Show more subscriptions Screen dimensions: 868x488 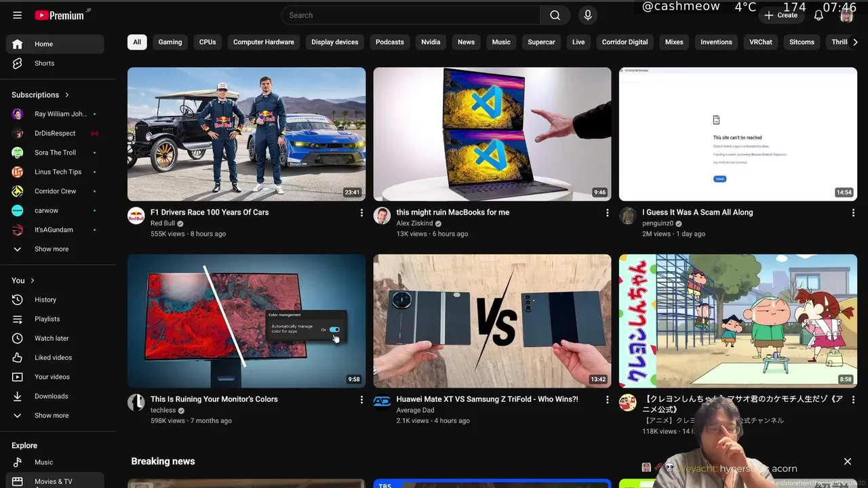[x=56, y=249]
